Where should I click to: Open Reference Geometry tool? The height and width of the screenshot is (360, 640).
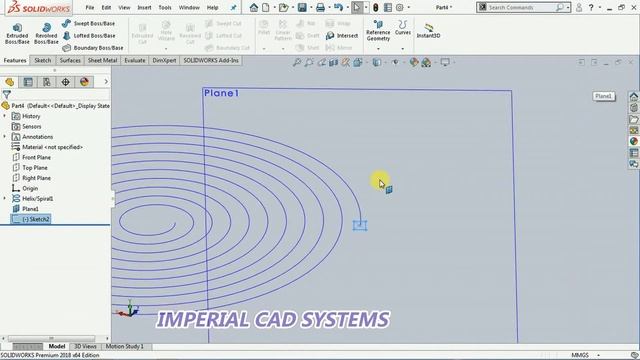pos(378,31)
